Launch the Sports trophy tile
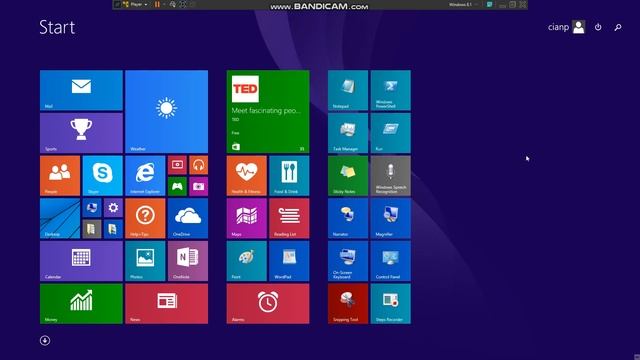 (81, 133)
